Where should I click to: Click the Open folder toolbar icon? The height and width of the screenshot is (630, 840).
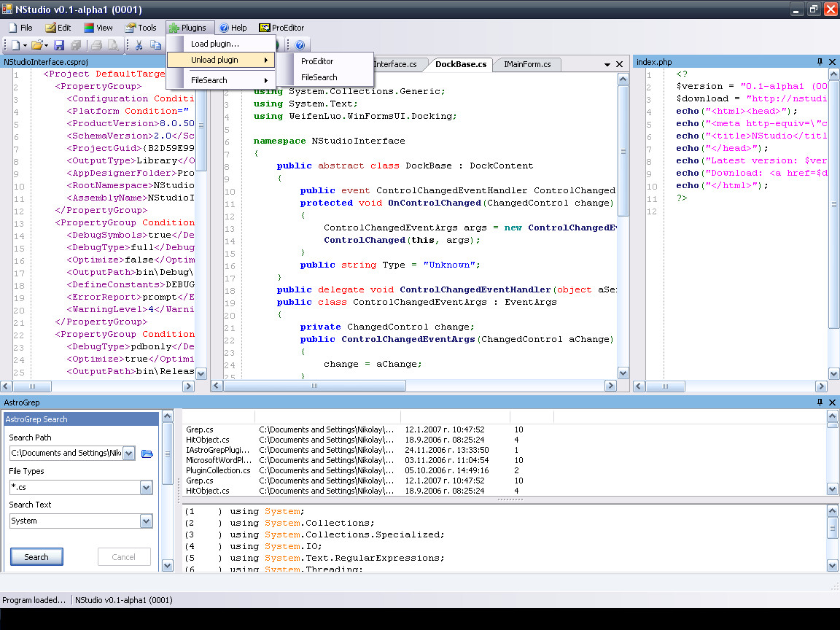pyautogui.click(x=36, y=45)
